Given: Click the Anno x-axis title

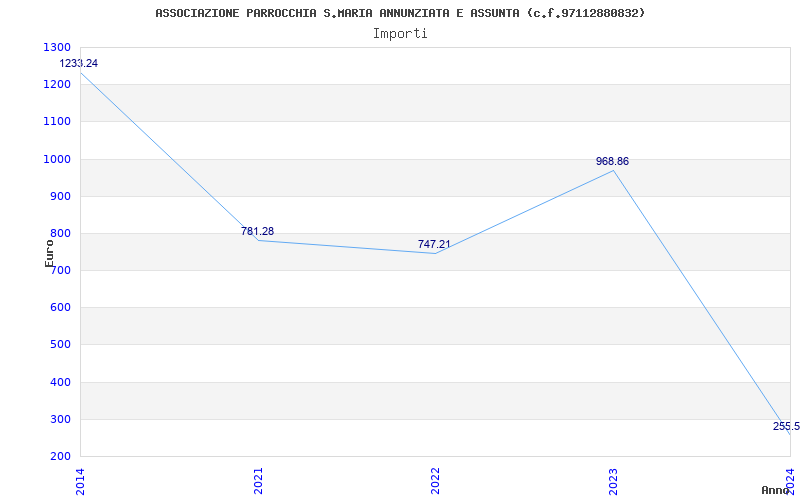Looking at the screenshot, I should tap(776, 490).
